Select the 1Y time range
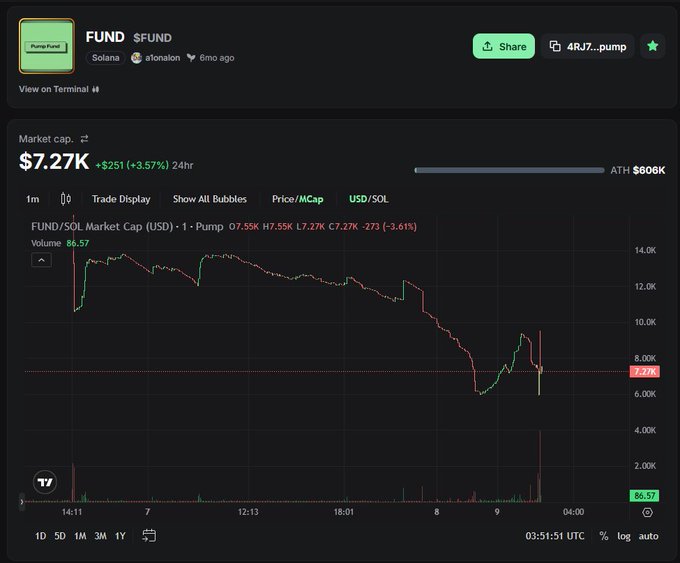 [x=120, y=536]
